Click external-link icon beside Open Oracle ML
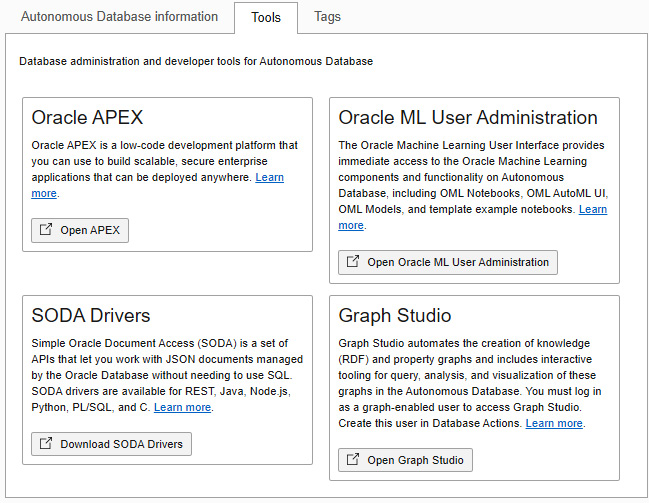The image size is (649, 503). 353,261
